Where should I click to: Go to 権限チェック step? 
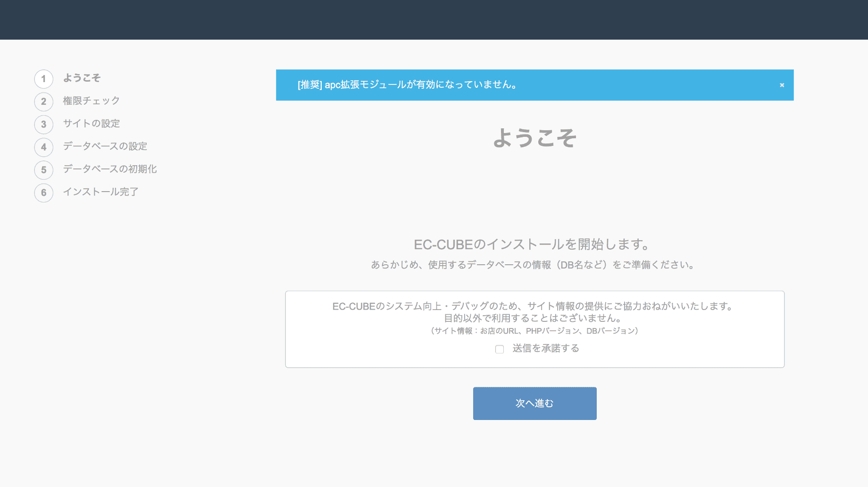pos(92,101)
